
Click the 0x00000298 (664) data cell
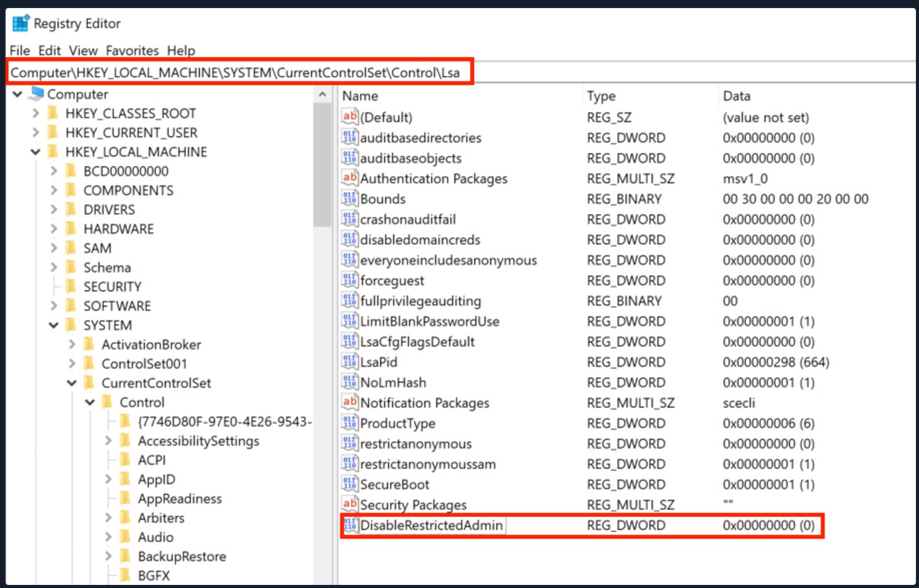coord(776,361)
